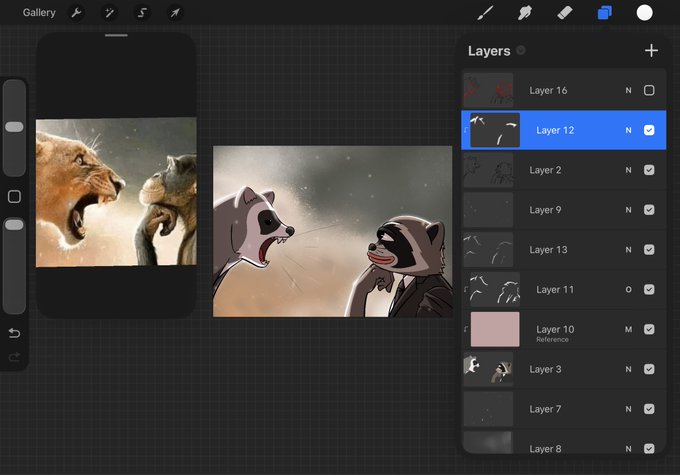
Task: Hide Layer 10 using its checkbox
Action: tap(649, 329)
